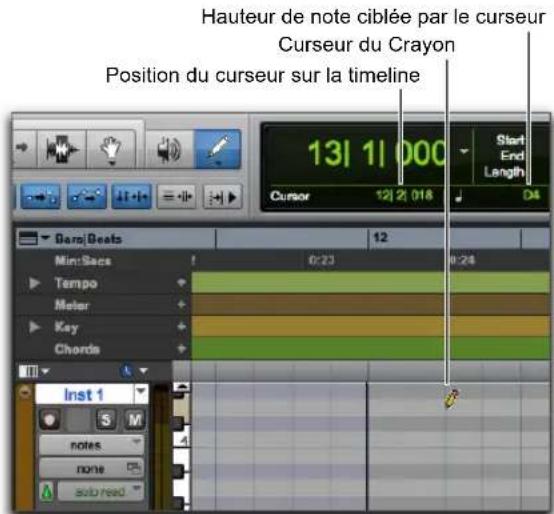
Task: Add a key change with plus button
Action: pos(181,327)
